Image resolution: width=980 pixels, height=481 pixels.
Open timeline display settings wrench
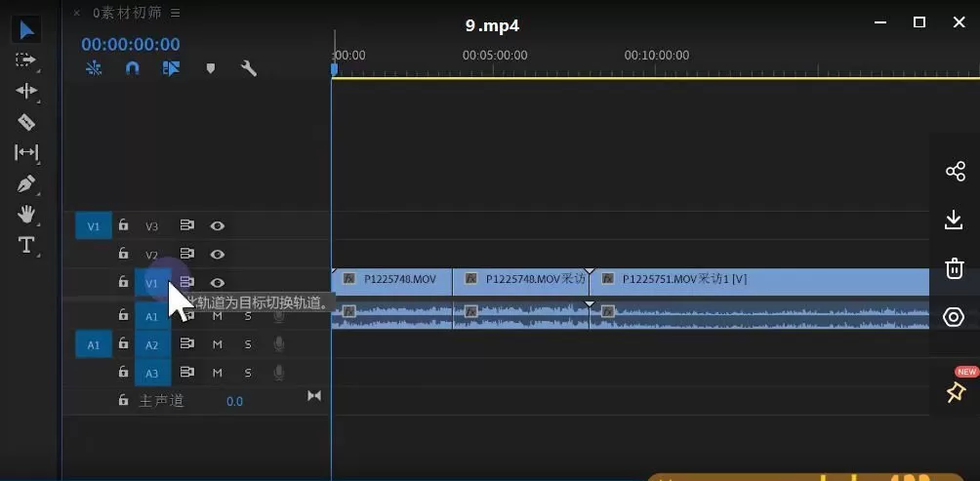[x=249, y=68]
